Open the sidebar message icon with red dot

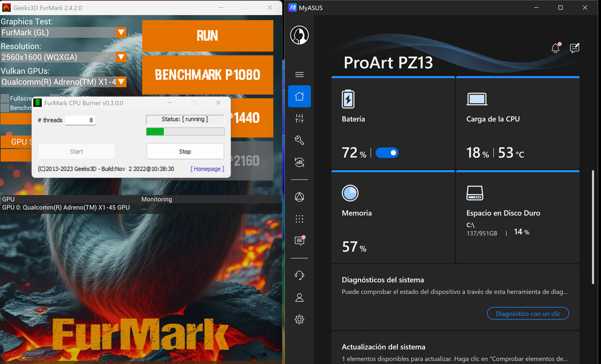pyautogui.click(x=299, y=240)
